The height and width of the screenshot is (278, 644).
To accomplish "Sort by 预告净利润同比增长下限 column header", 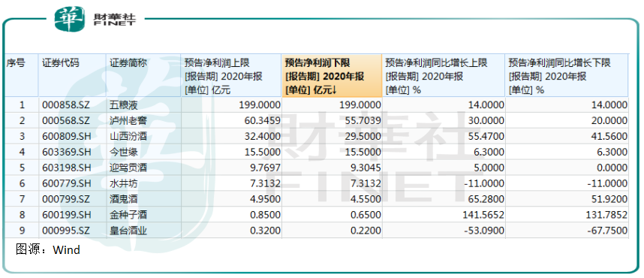I will (x=567, y=76).
